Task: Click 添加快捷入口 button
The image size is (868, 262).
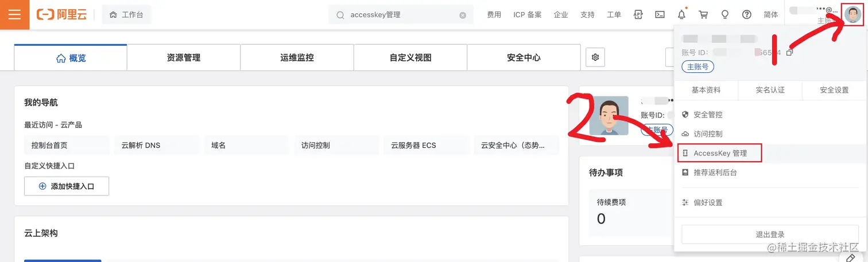Action: [67, 186]
